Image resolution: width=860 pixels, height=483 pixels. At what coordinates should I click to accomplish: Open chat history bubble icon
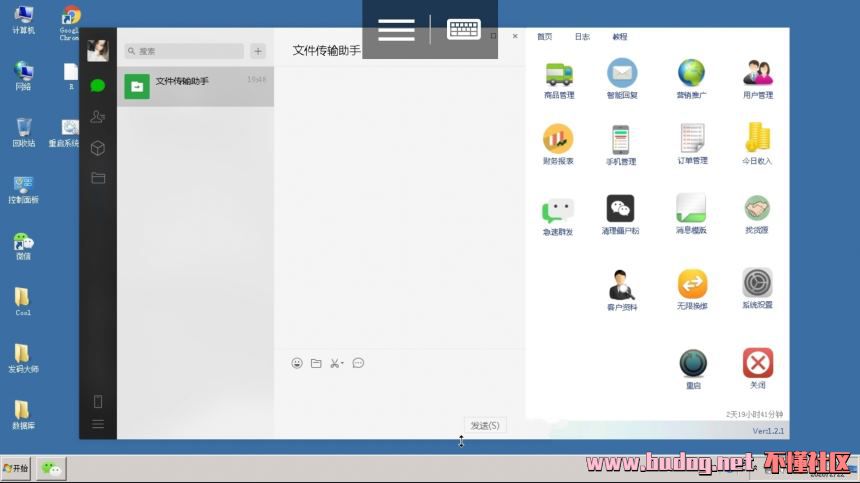coord(358,363)
